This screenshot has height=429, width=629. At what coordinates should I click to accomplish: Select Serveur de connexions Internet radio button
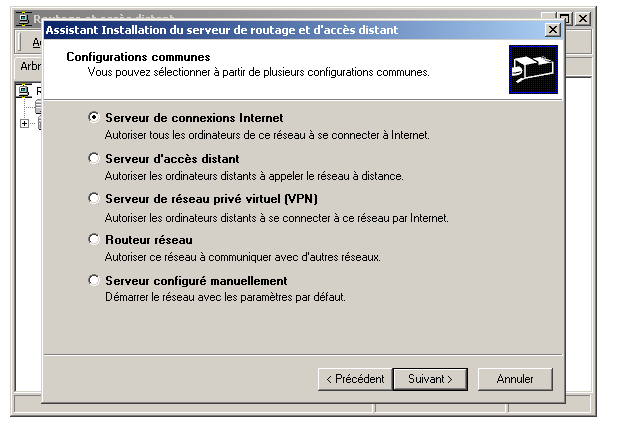tap(94, 117)
